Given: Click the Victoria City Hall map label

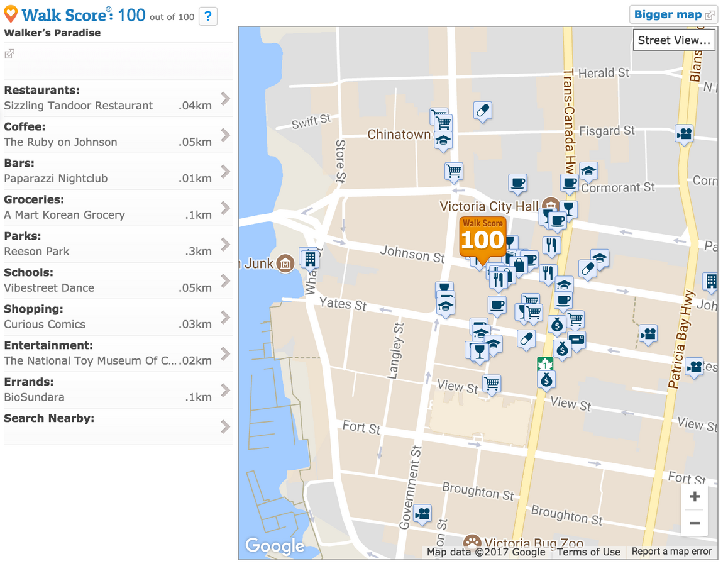Looking at the screenshot, I should pyautogui.click(x=489, y=206).
